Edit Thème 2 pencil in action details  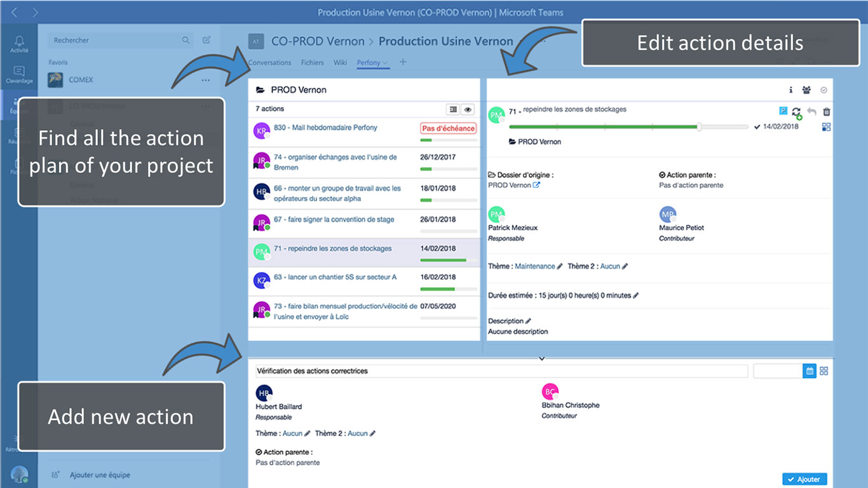coord(625,266)
